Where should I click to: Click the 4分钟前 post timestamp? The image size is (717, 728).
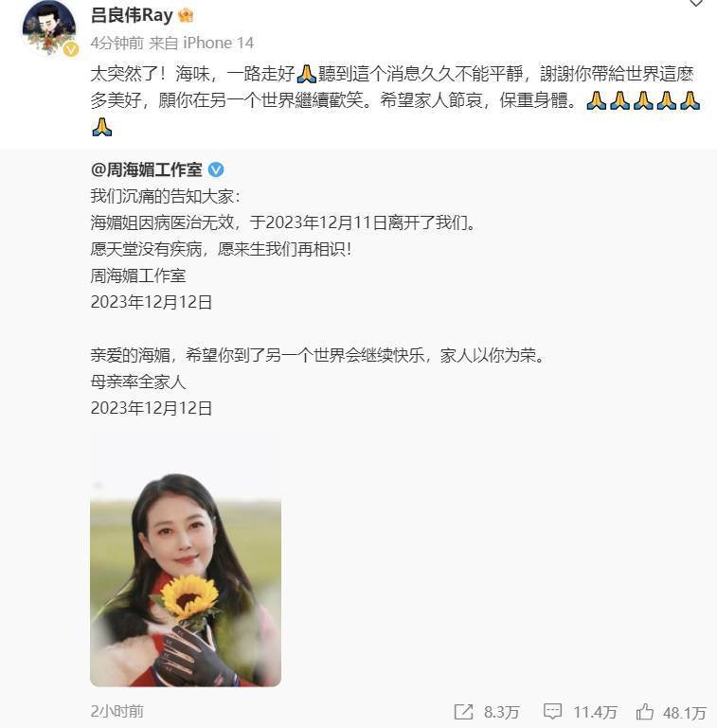click(x=117, y=44)
